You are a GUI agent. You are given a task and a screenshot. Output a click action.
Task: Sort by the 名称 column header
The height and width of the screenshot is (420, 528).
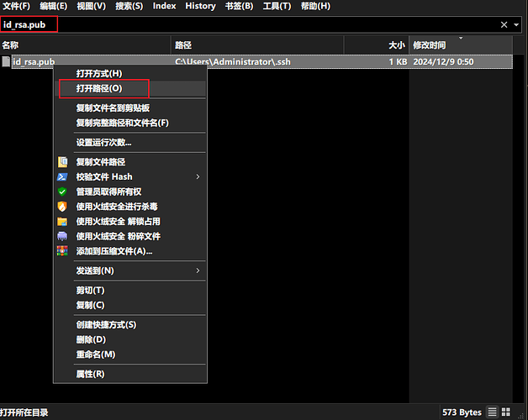(x=86, y=45)
